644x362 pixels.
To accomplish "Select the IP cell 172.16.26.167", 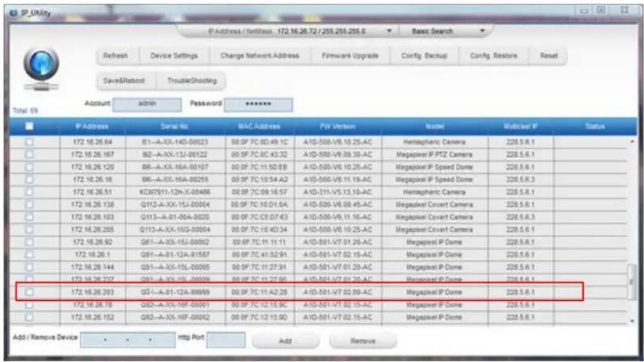I will pyautogui.click(x=93, y=154).
